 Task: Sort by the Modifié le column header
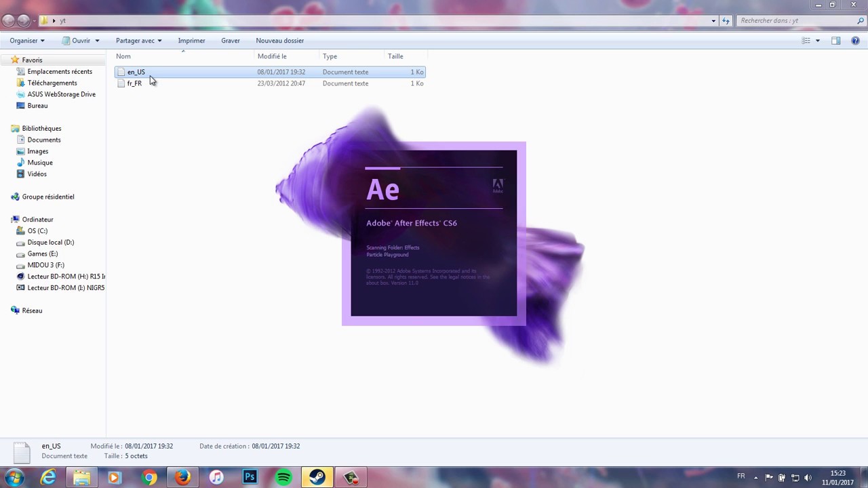[x=287, y=56]
